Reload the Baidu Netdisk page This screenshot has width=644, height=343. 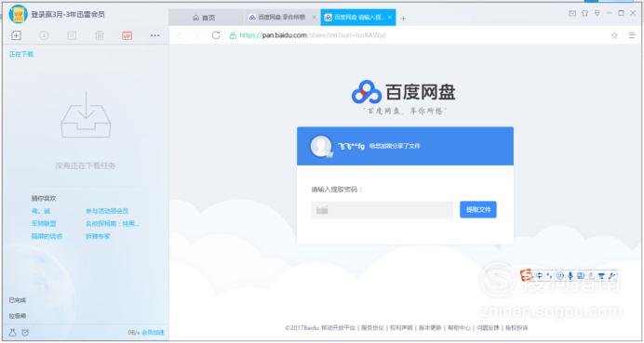(216, 35)
